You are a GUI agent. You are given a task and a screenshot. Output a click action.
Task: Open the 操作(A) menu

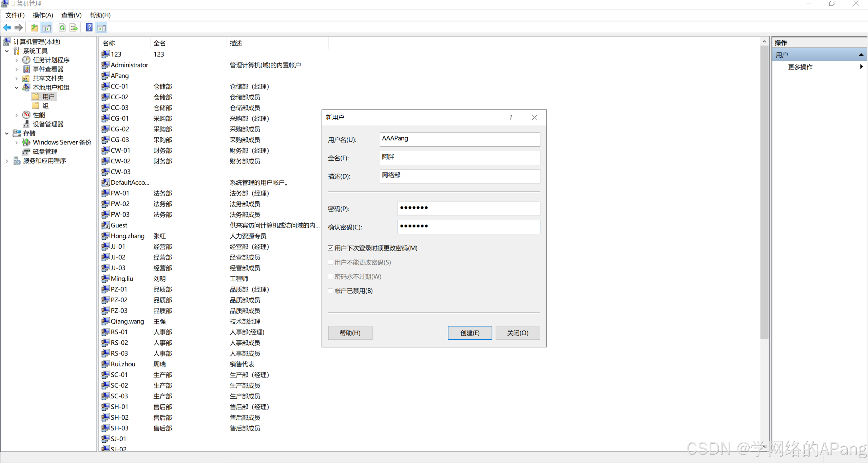(x=43, y=15)
